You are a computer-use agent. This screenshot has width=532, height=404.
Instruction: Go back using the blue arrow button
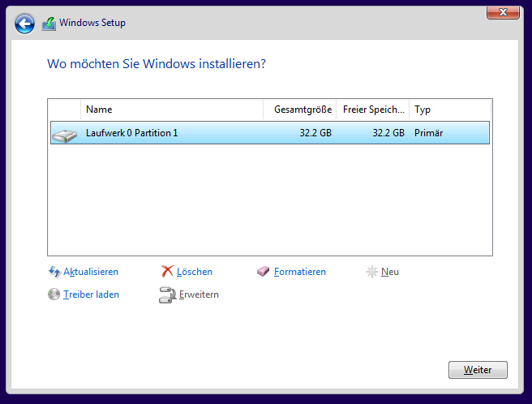[24, 24]
